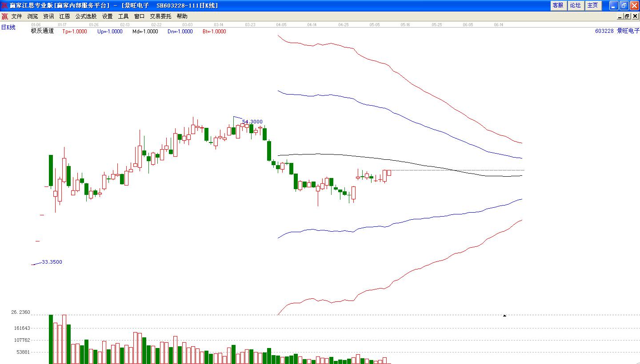Screen dimensions: 640x364
Task: Click the 54.3000 high price label
Action: click(x=252, y=122)
